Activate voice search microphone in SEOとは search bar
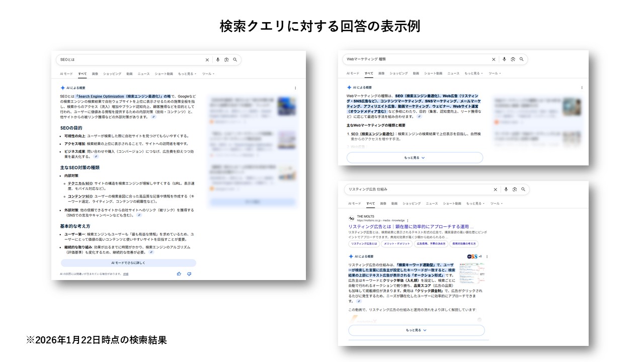 pos(217,59)
